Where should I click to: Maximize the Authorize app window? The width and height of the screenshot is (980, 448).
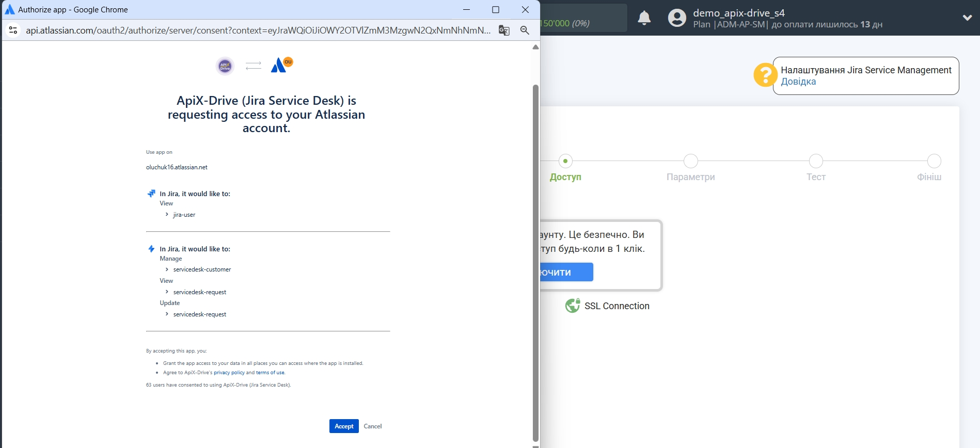pyautogui.click(x=496, y=9)
